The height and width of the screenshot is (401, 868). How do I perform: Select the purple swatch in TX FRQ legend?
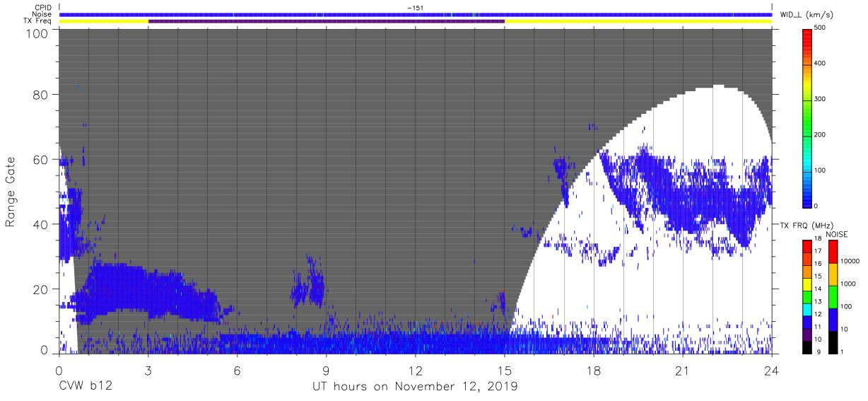[x=807, y=334]
